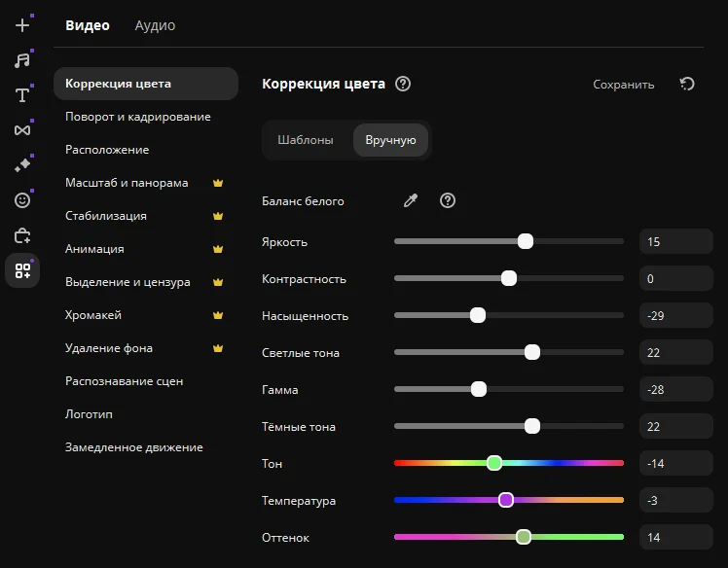Click help icon next to Коррекция цвета heading
This screenshot has height=568, width=728.
(403, 85)
